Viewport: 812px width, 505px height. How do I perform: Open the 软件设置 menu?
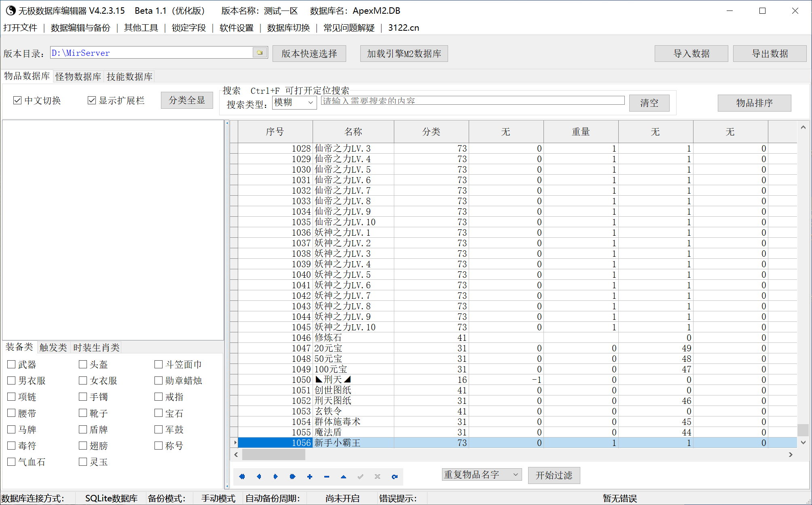coord(237,27)
